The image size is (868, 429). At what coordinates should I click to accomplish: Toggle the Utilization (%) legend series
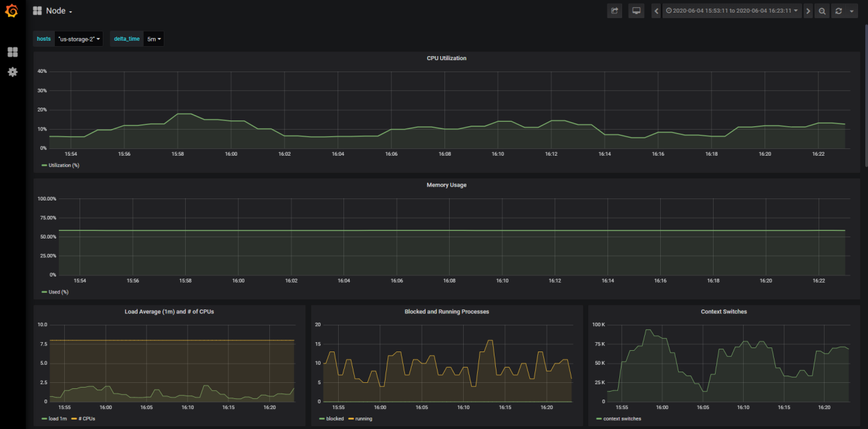click(x=63, y=165)
